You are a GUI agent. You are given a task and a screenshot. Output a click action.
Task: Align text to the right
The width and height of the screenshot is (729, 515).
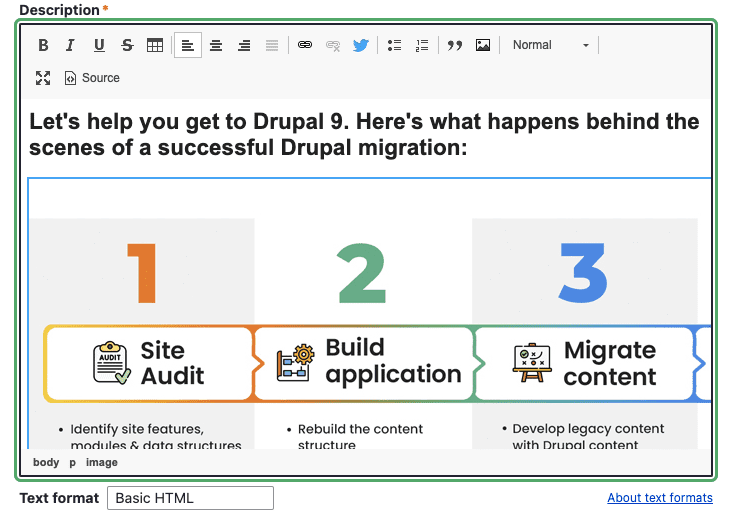pos(244,45)
